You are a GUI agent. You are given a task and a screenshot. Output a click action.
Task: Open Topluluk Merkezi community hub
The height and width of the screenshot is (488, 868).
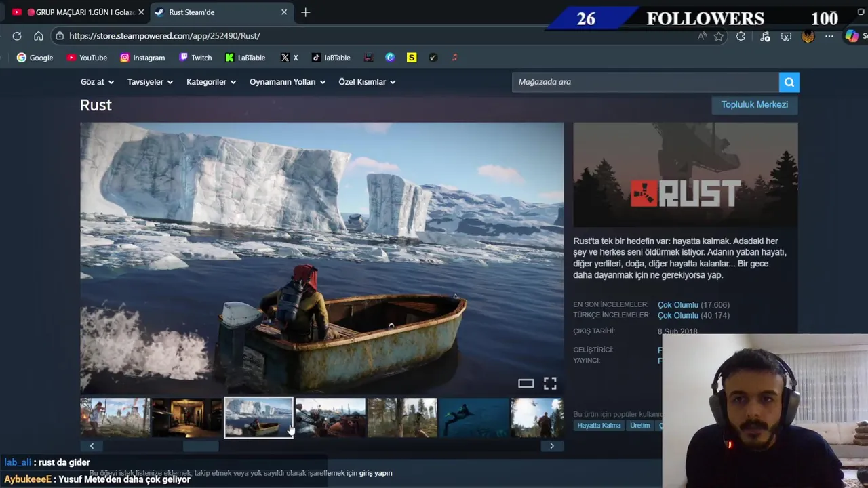754,104
